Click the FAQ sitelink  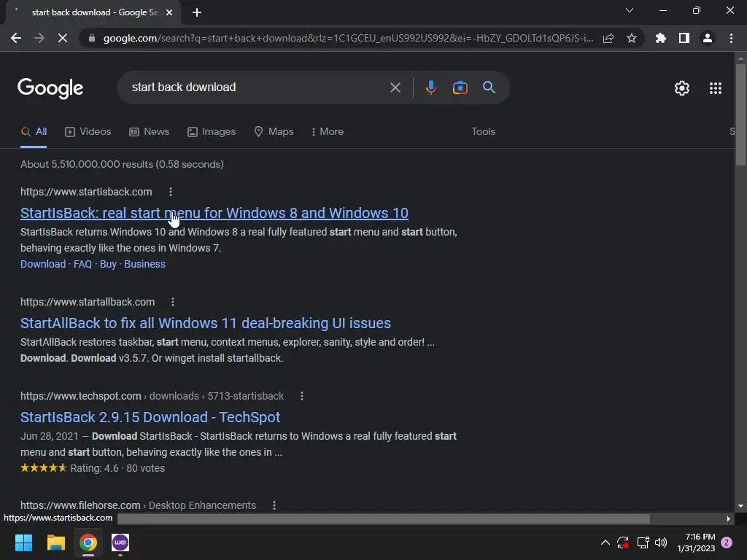point(82,264)
